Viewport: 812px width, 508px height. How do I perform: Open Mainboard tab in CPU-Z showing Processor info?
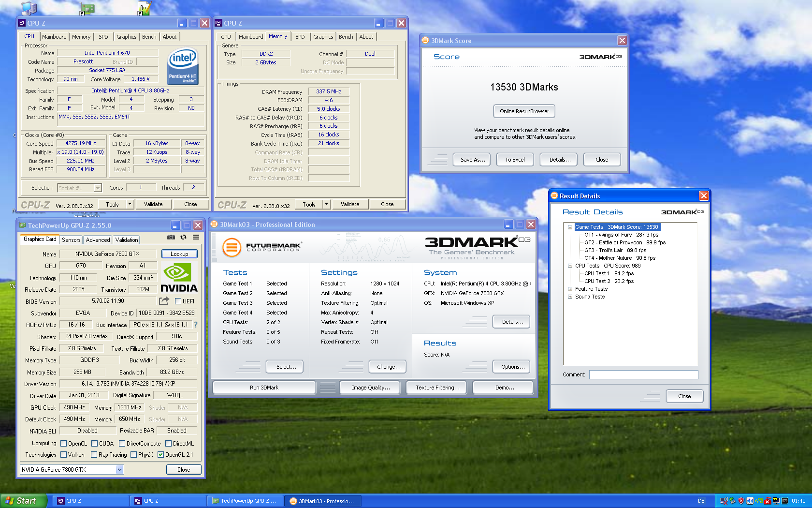point(54,37)
